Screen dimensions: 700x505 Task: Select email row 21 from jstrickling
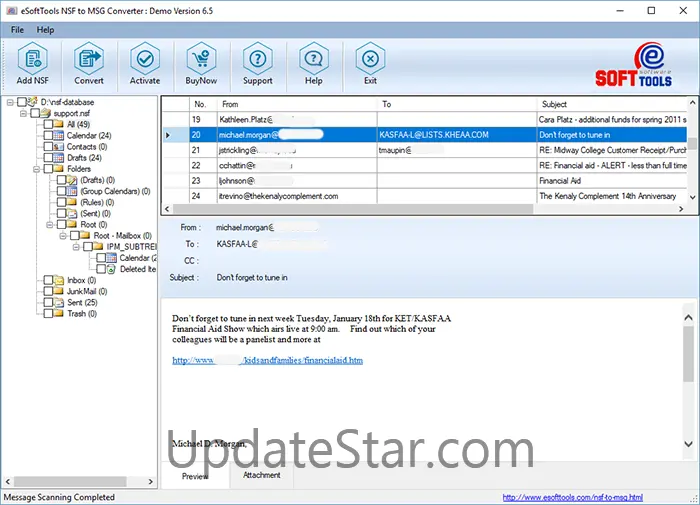point(424,150)
